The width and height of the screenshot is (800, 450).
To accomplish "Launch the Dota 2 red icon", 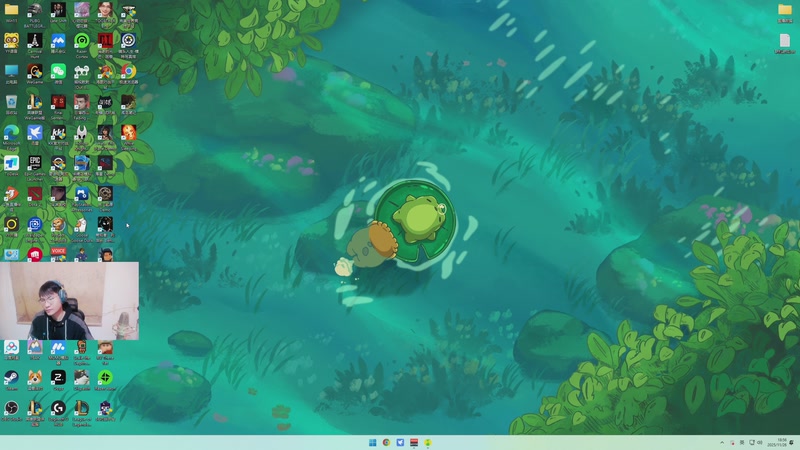I will pyautogui.click(x=35, y=195).
